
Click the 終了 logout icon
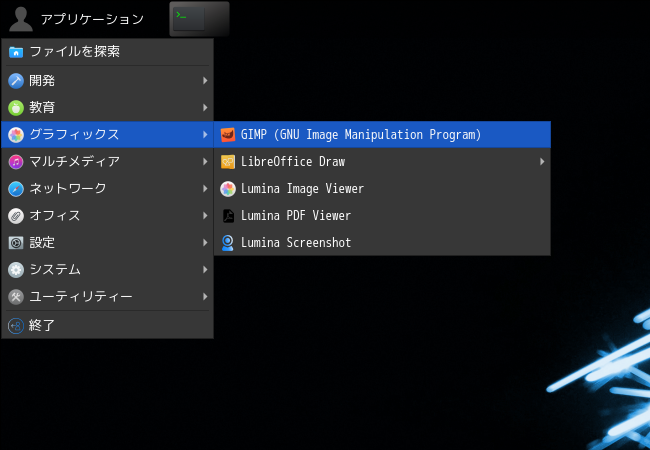point(16,326)
